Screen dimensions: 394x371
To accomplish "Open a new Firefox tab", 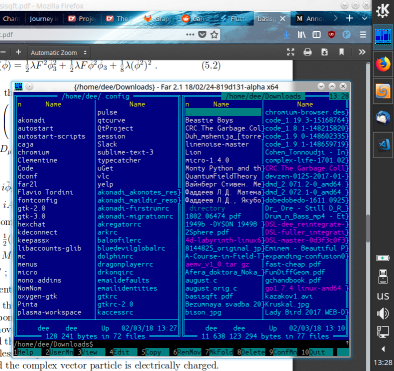I will pos(349,18).
